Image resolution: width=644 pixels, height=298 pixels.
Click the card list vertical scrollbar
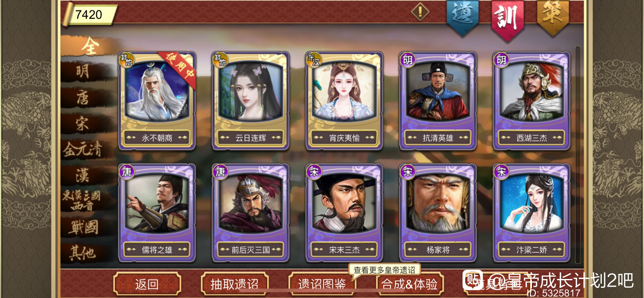coord(577,155)
